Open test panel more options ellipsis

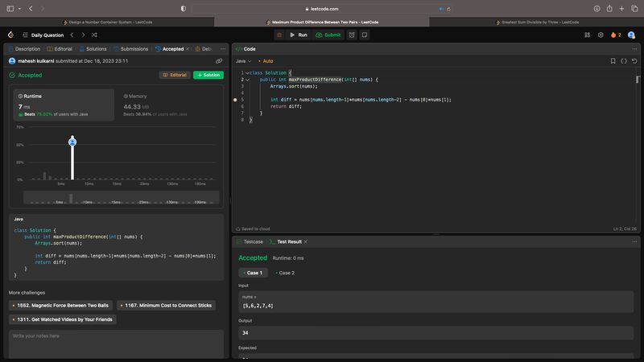(x=634, y=242)
